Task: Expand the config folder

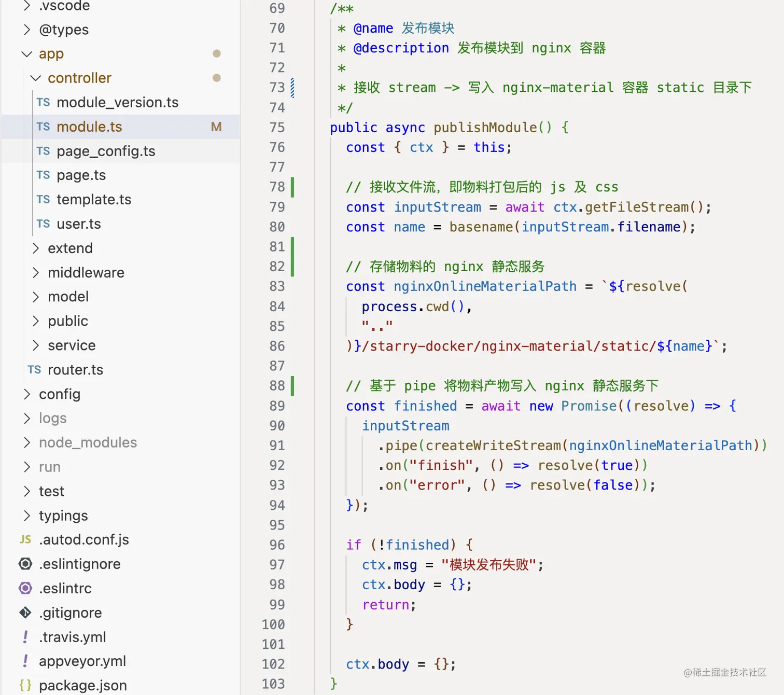Action: 27,394
